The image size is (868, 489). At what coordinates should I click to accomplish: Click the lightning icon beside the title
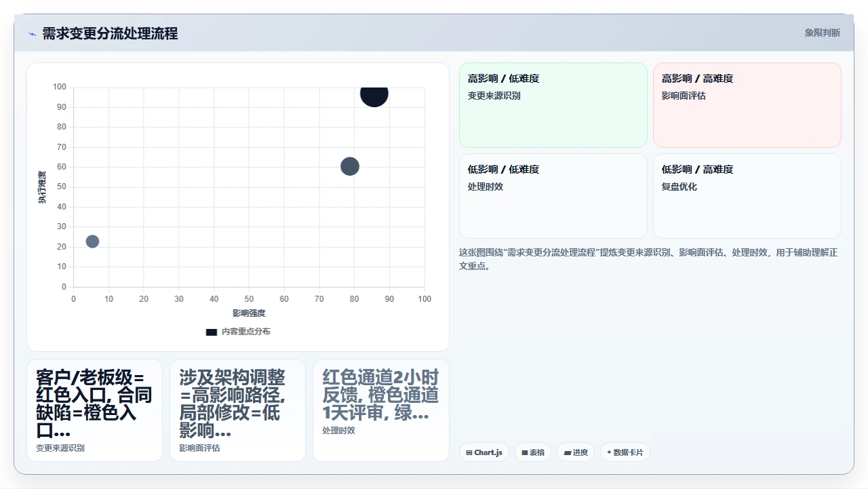[x=32, y=34]
